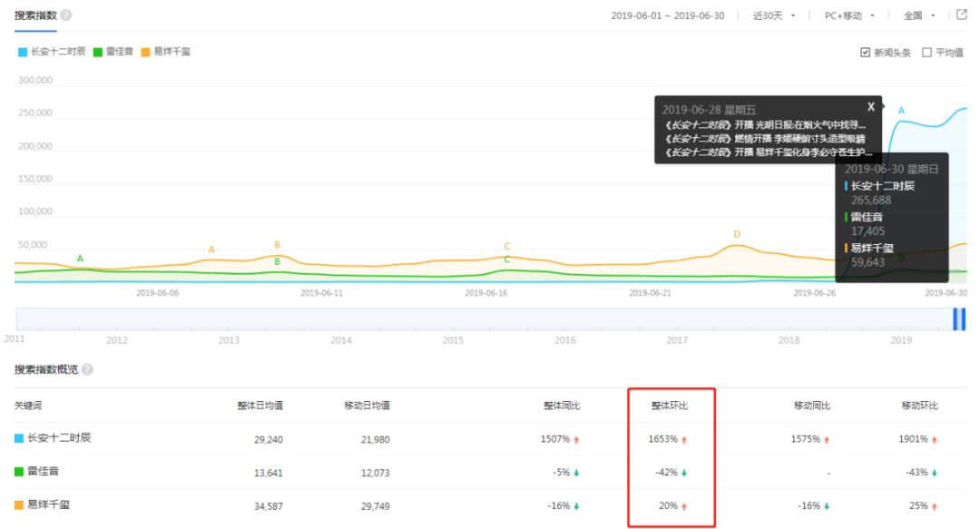
Task: Close the 2019-06-28 news headline popup
Action: click(870, 107)
